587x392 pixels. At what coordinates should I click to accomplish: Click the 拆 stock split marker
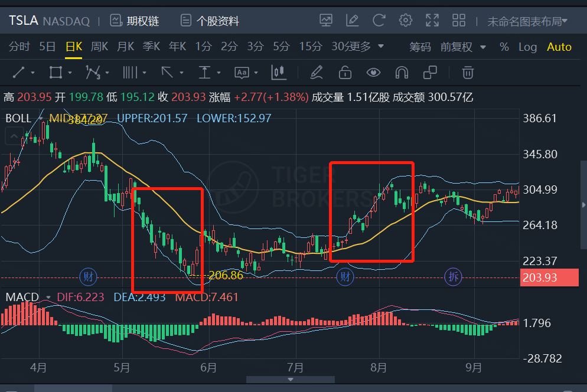point(453,277)
